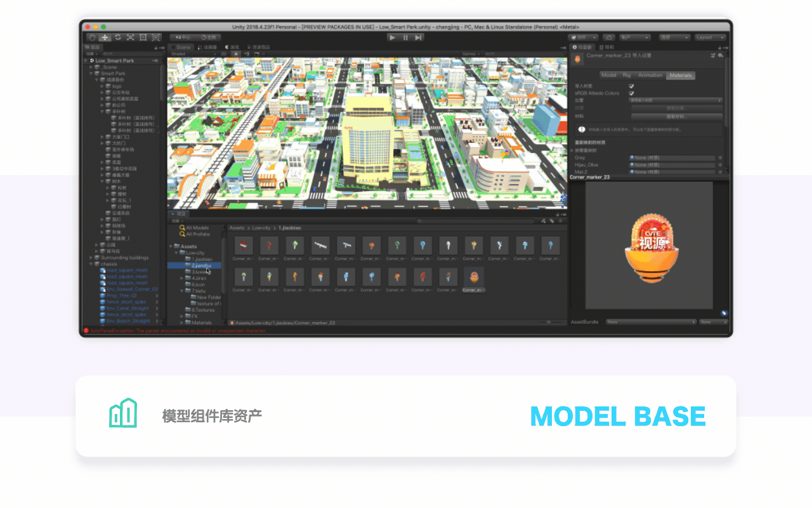Select Env_Seawall_Corner_03 in hierarchy
The height and width of the screenshot is (508, 812).
click(129, 289)
